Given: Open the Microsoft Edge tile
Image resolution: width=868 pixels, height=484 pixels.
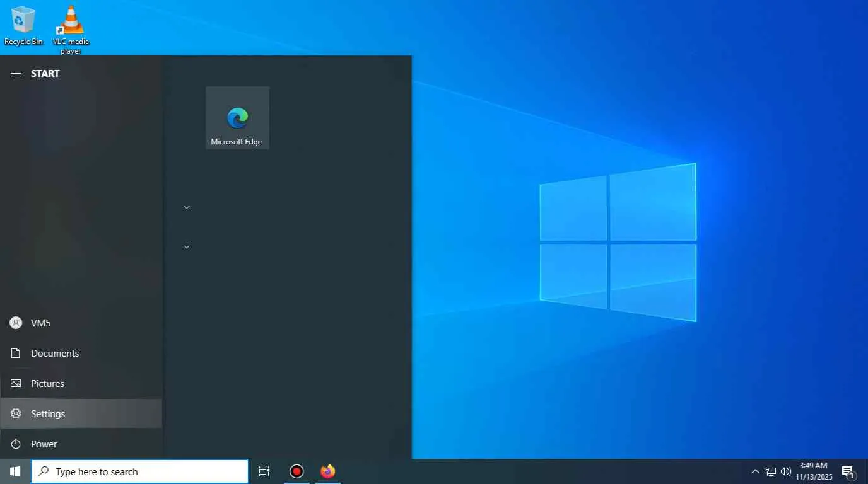Looking at the screenshot, I should 237,118.
